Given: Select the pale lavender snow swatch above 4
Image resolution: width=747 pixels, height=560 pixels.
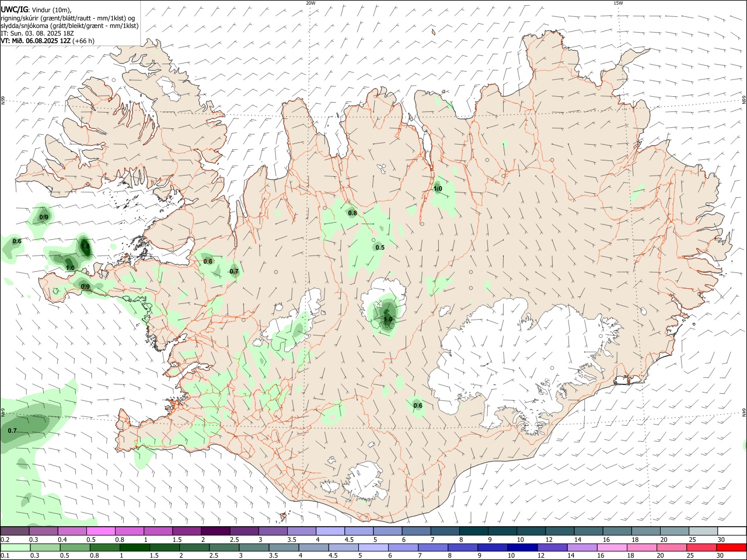Looking at the screenshot, I should point(330,531).
